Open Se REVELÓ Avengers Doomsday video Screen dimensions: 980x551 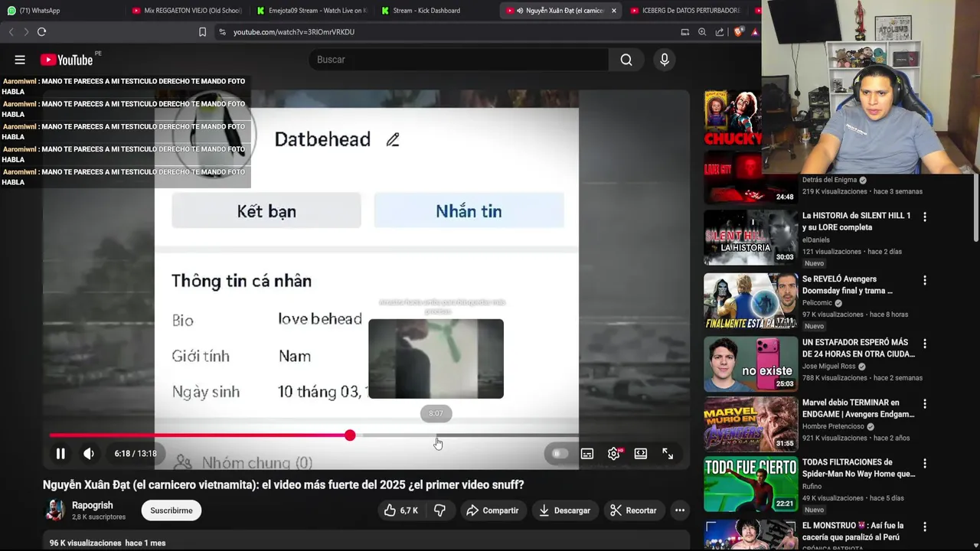tap(848, 285)
